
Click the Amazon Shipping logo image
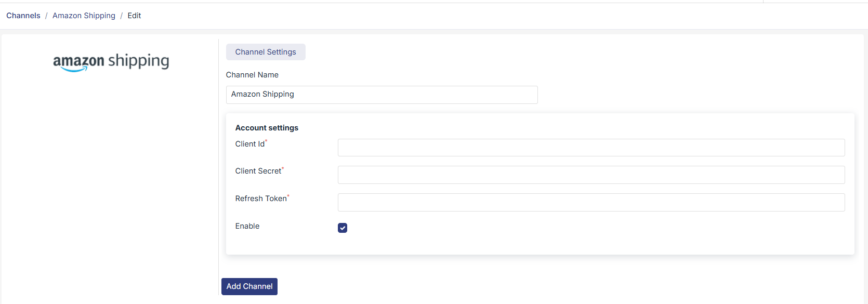[x=111, y=62]
